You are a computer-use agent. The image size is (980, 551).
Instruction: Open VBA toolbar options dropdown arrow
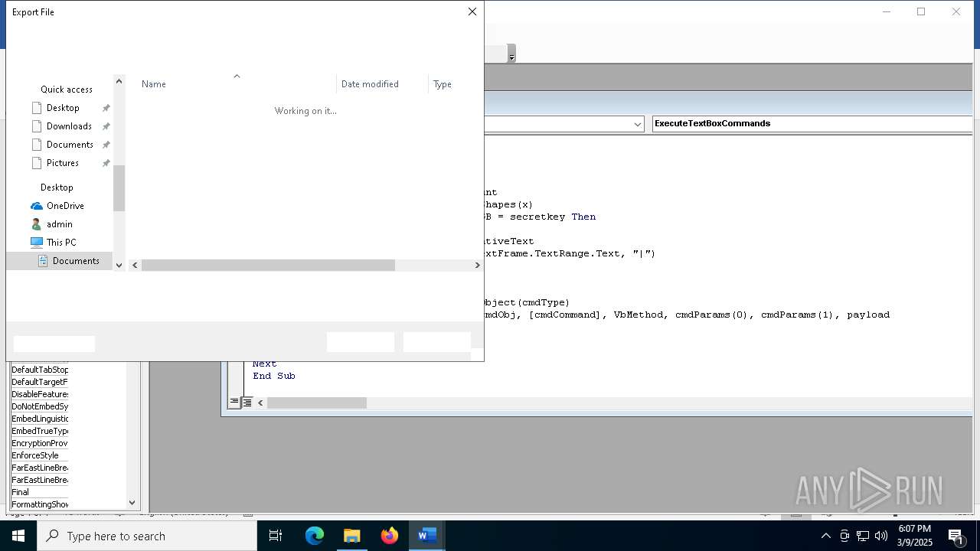pos(511,54)
